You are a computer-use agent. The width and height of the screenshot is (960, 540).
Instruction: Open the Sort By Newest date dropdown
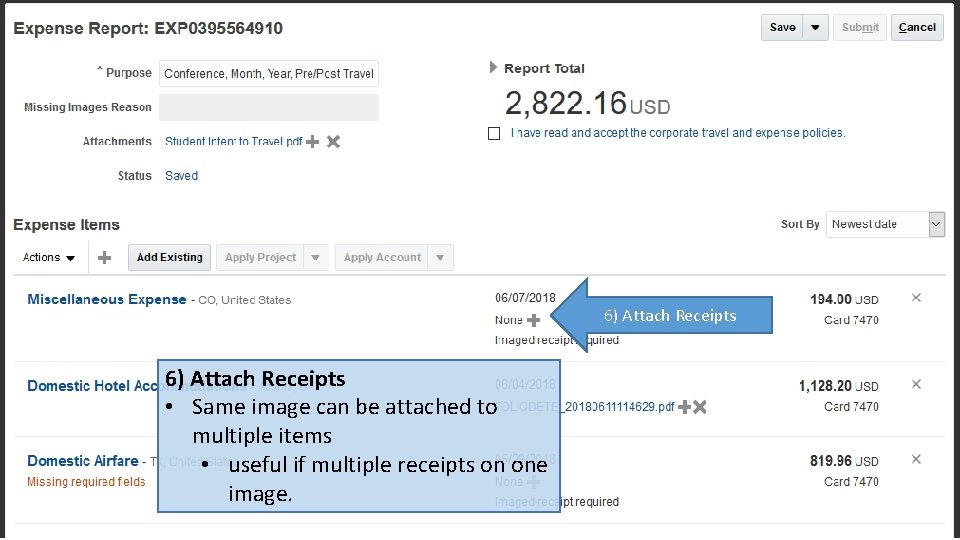click(x=936, y=224)
